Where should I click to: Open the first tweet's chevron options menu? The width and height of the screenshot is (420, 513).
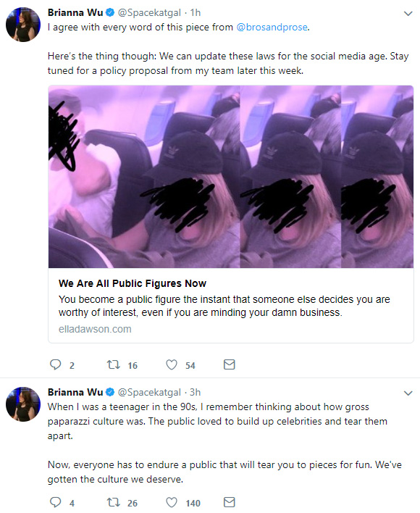pyautogui.click(x=408, y=14)
